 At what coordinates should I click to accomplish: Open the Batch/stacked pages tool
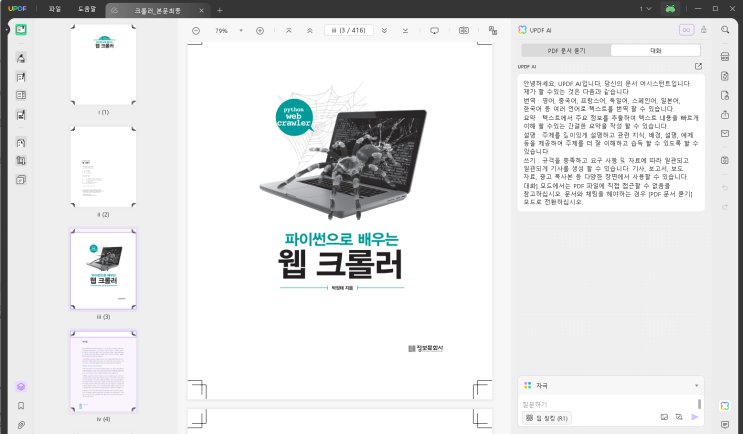(x=21, y=180)
